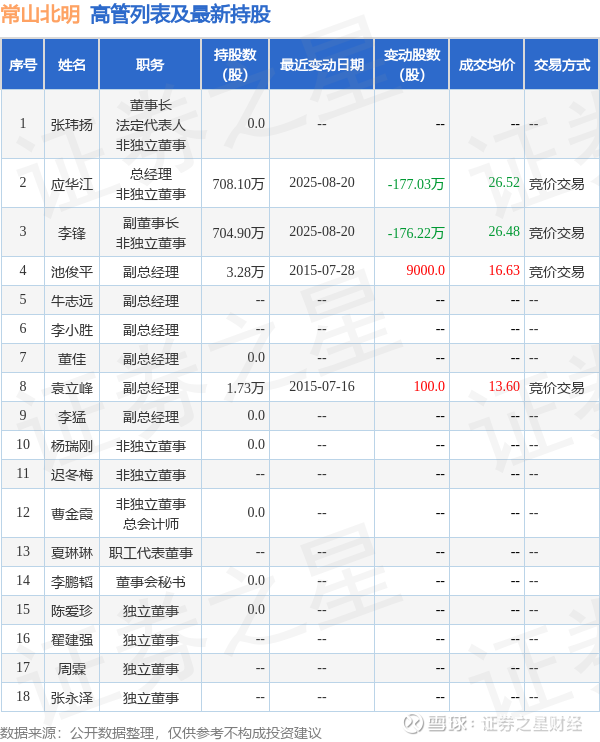The image size is (600, 742).
Task: Click the 常山北明 title text
Action: pyautogui.click(x=41, y=14)
